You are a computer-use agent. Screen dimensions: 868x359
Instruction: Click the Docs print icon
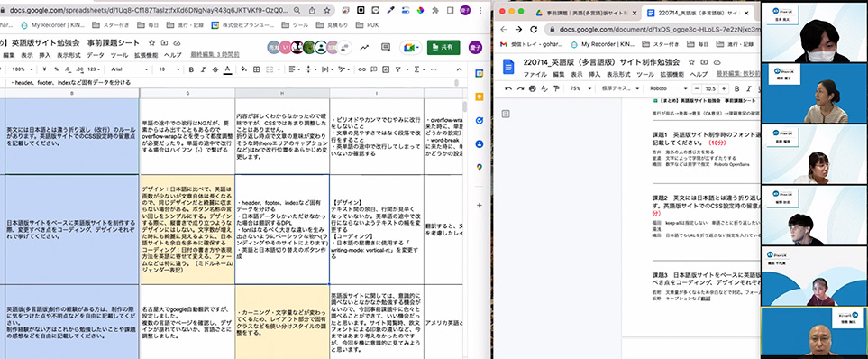533,88
